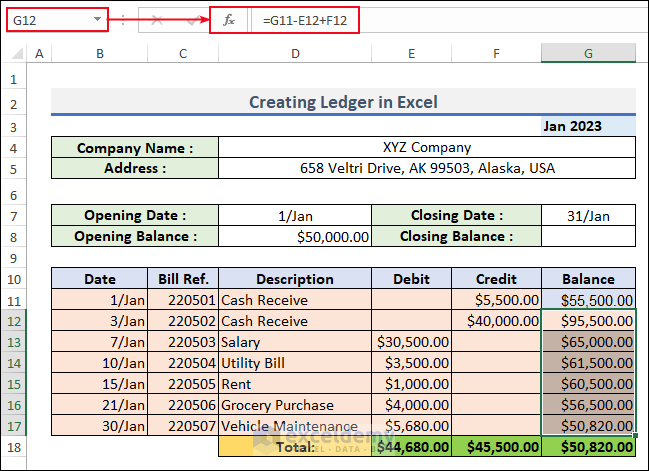
Task: Click the formula bar Cancel X icon
Action: click(157, 20)
